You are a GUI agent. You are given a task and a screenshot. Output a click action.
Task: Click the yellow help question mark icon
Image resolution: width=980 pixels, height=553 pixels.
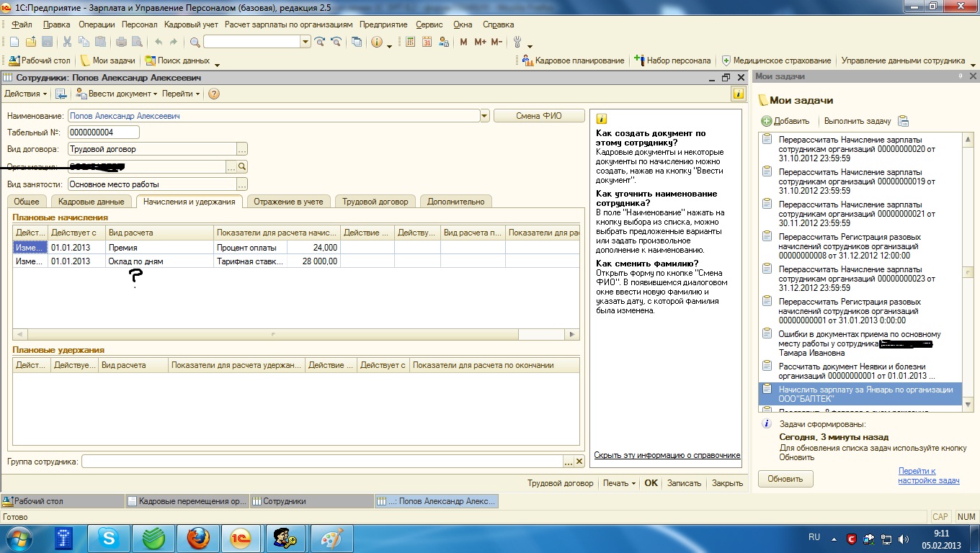point(213,94)
